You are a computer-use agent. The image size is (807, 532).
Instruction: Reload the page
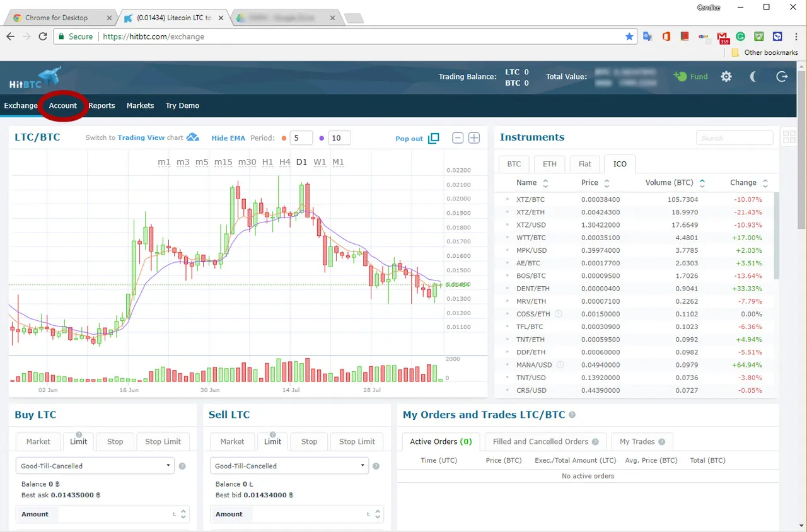[43, 37]
